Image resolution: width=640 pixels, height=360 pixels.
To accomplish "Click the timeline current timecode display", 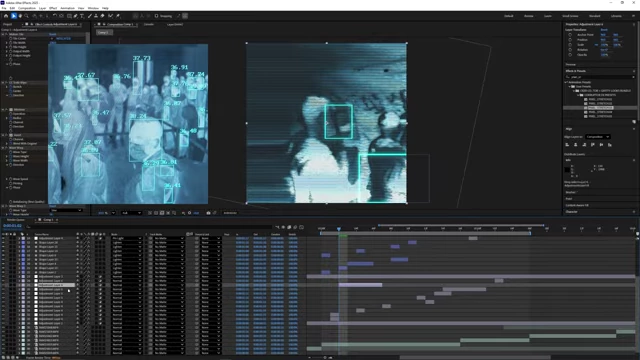I will [12, 226].
